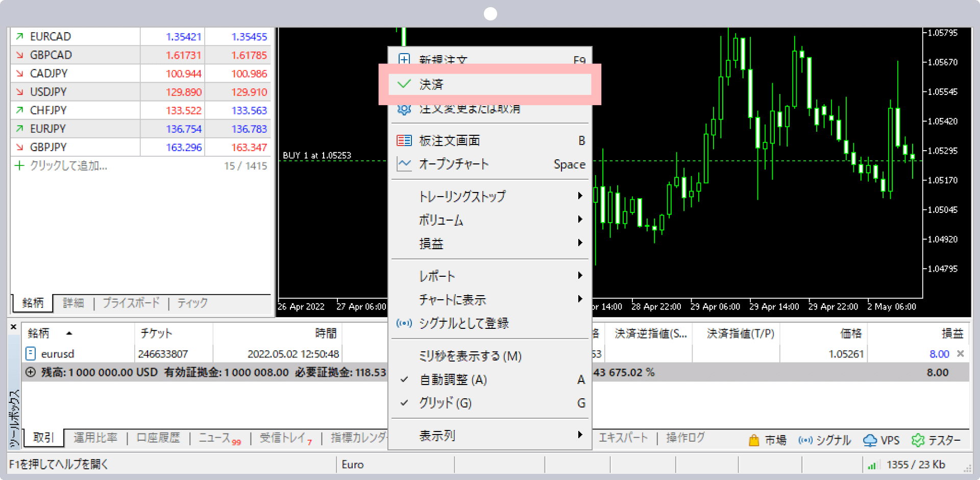
Task: Expand the ボリューム submenu
Action: 490,220
